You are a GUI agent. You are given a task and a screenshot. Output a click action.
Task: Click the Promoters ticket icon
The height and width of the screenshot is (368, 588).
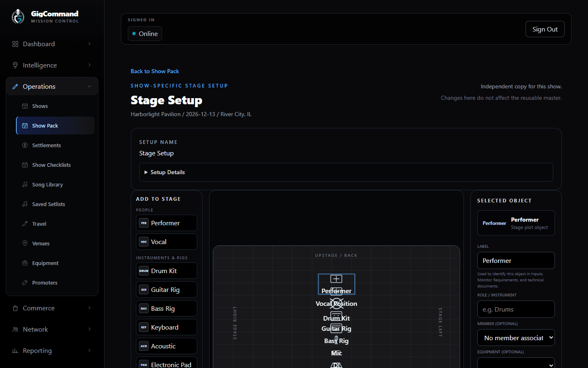(x=25, y=283)
